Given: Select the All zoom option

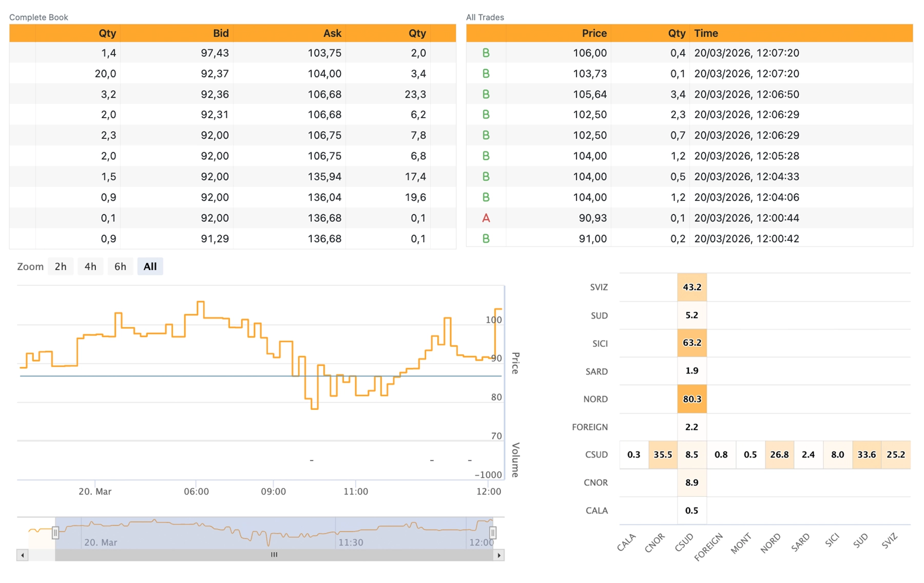Looking at the screenshot, I should 150,267.
